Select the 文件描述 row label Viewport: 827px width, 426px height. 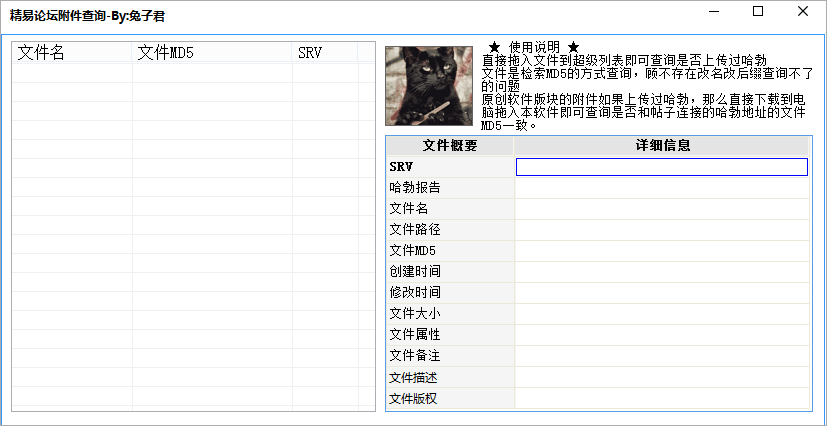point(450,377)
